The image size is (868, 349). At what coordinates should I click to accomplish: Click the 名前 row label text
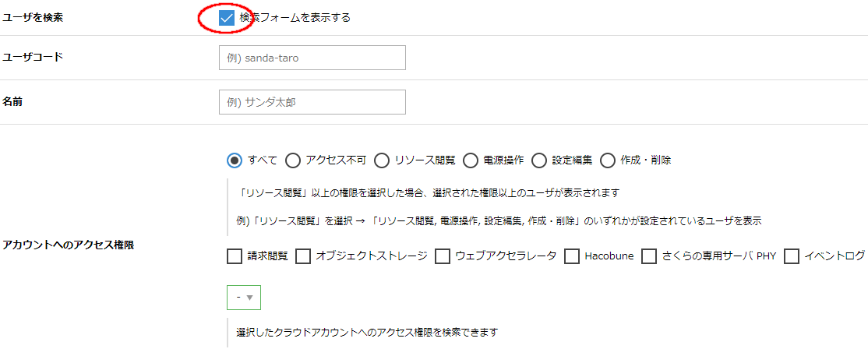coord(12,101)
